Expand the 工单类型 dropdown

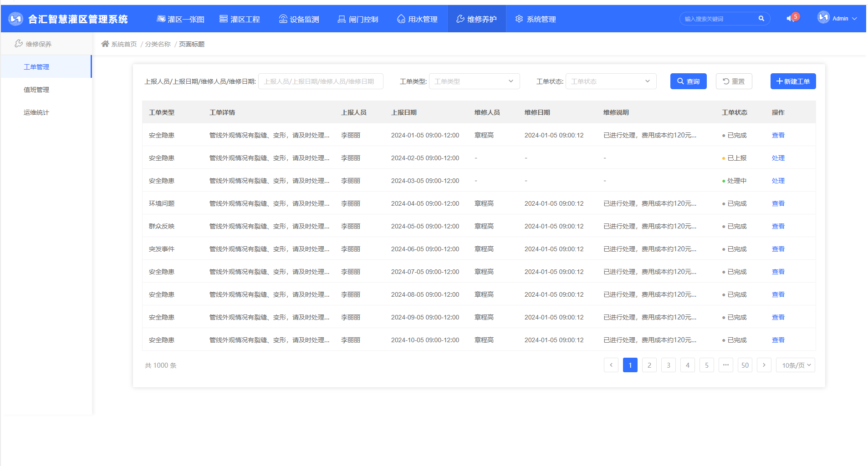[x=474, y=81]
